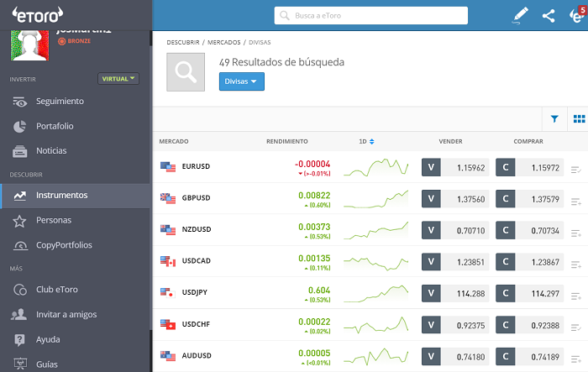The height and width of the screenshot is (372, 588).
Task: Buy NZDUSD at 0.70734
Action: point(529,230)
